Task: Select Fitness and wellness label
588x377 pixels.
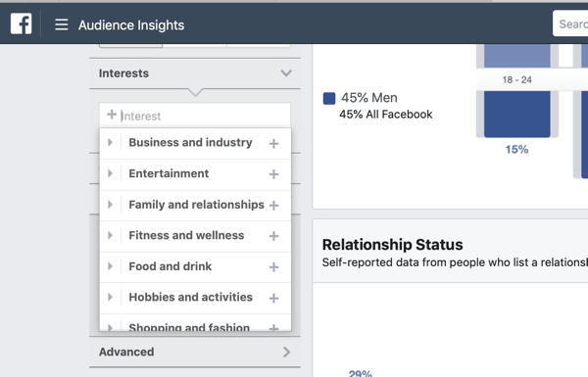Action: (x=186, y=235)
